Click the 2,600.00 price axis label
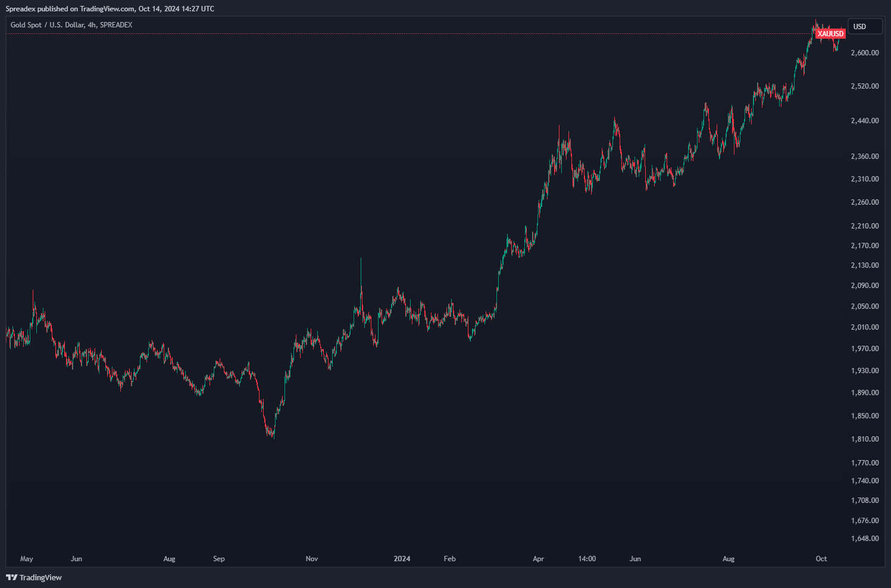 click(865, 53)
